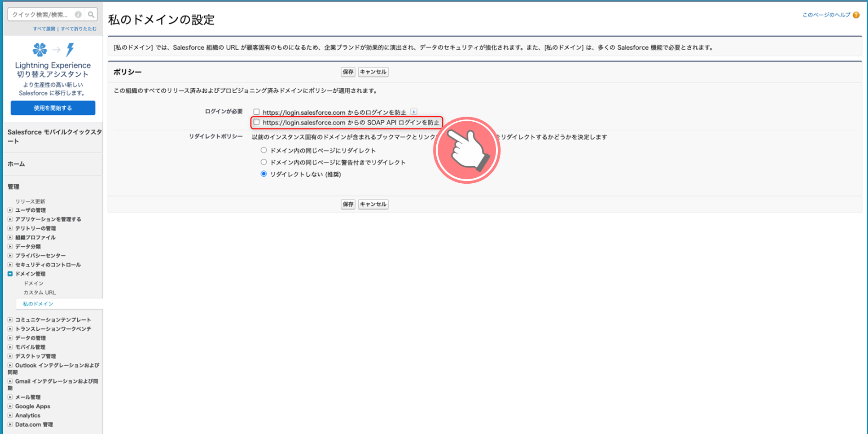Select リダイレクトしない (推奨) radio

pyautogui.click(x=264, y=174)
